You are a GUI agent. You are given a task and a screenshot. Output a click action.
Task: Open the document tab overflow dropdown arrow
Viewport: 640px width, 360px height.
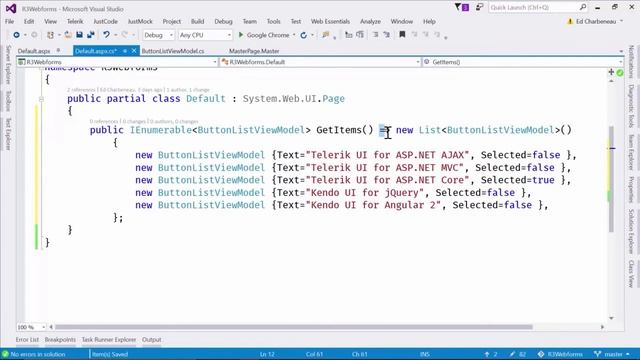(621, 51)
